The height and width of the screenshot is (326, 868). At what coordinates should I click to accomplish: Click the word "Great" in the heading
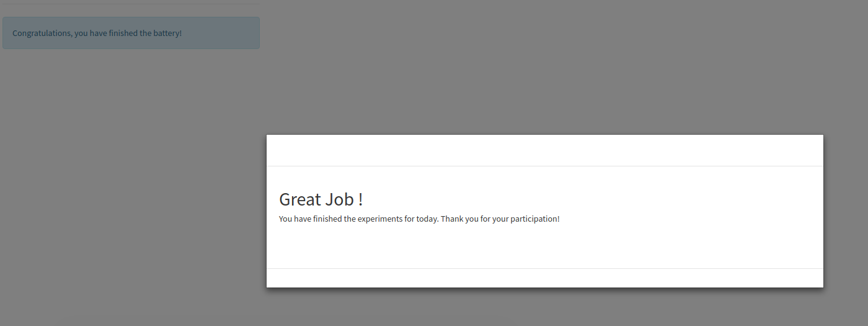point(300,199)
